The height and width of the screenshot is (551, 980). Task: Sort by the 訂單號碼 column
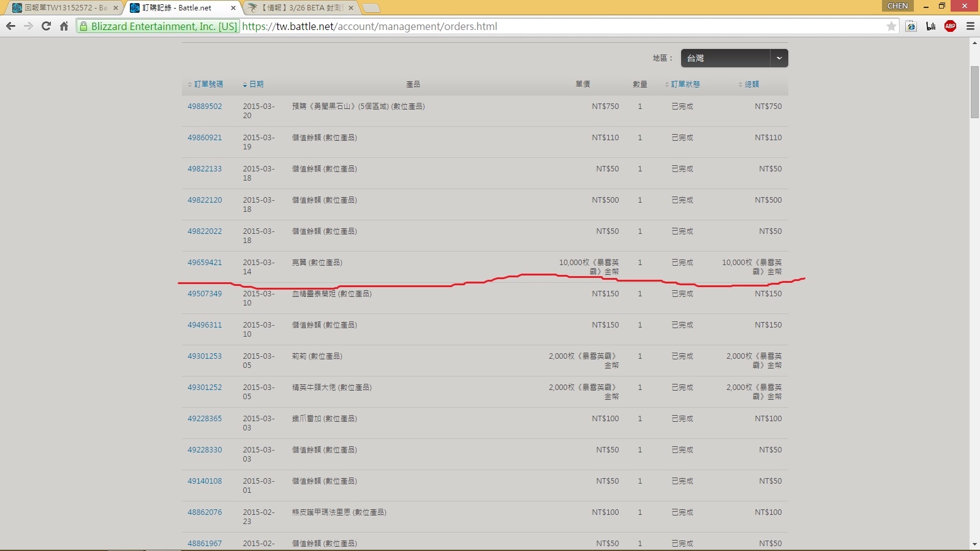pos(206,84)
